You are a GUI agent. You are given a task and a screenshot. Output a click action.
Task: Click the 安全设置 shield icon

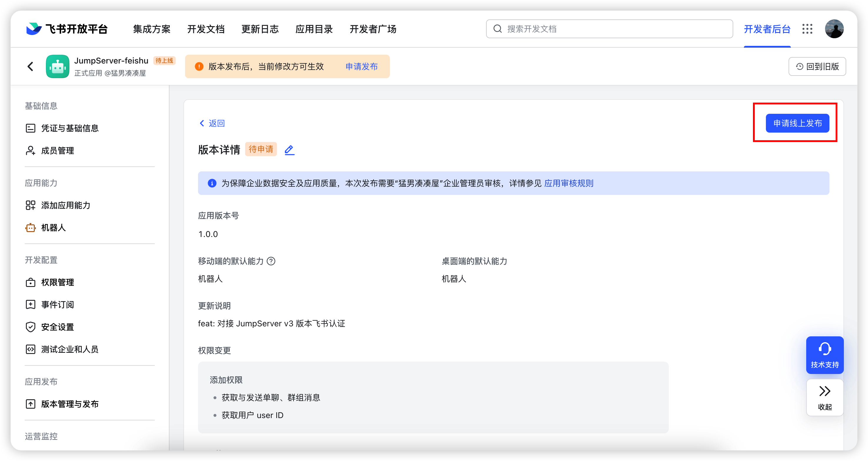click(x=30, y=327)
